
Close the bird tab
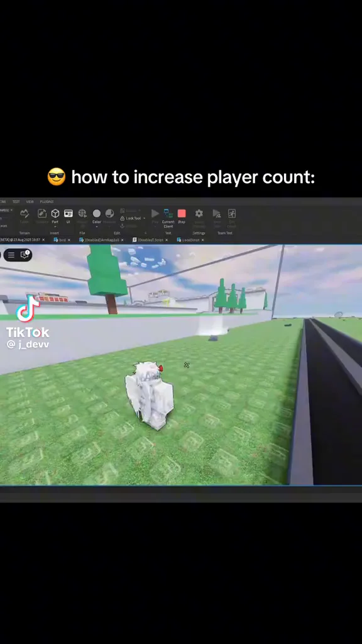click(x=69, y=240)
